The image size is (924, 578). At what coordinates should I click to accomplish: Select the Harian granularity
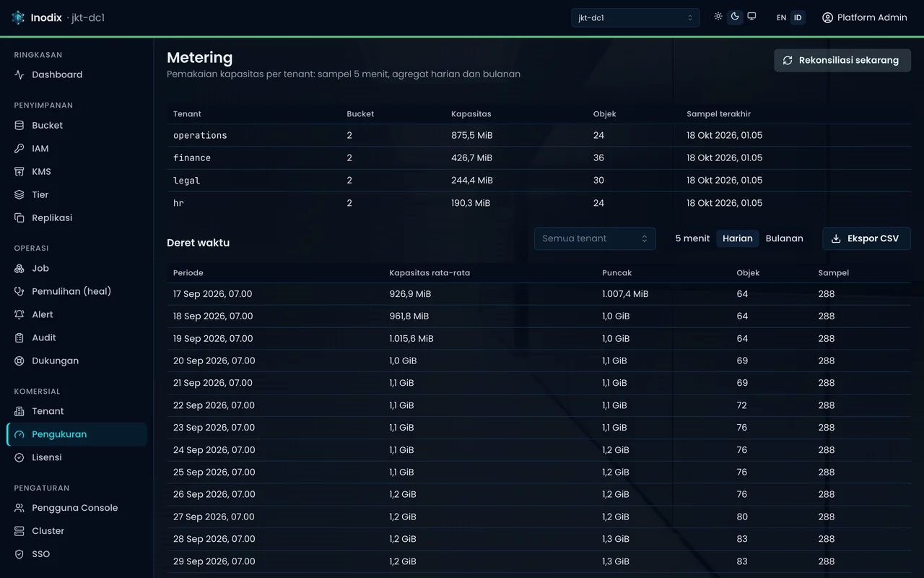[x=738, y=238]
